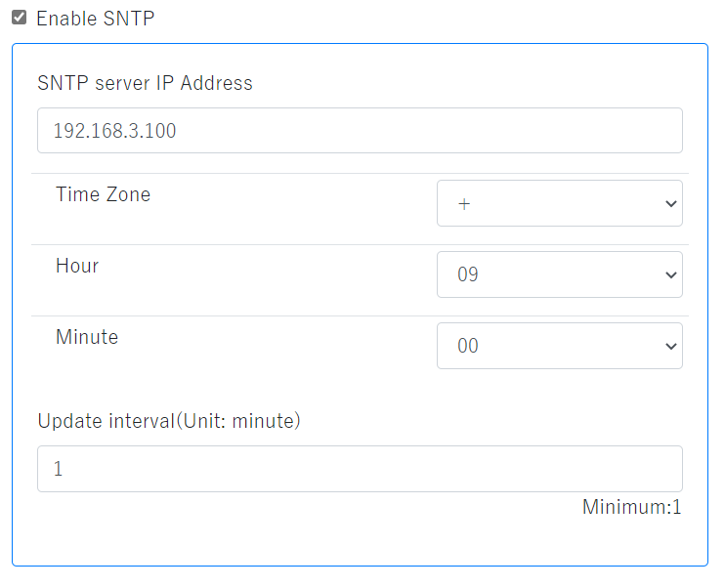Click the Hour dropdown chevron arrow

click(x=670, y=274)
